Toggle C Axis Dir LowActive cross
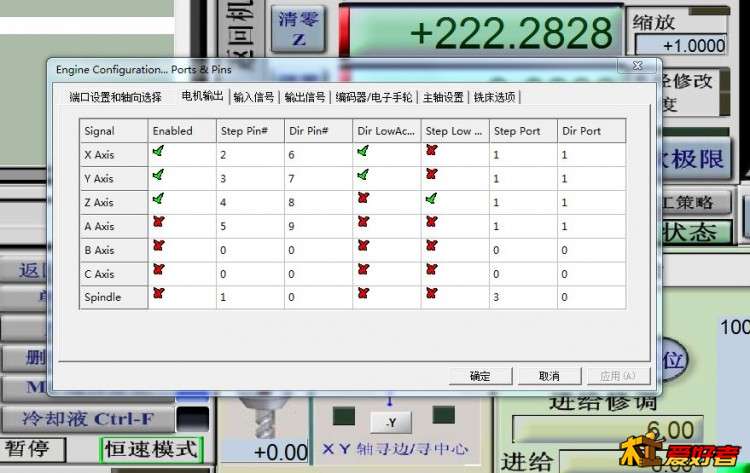 click(363, 269)
